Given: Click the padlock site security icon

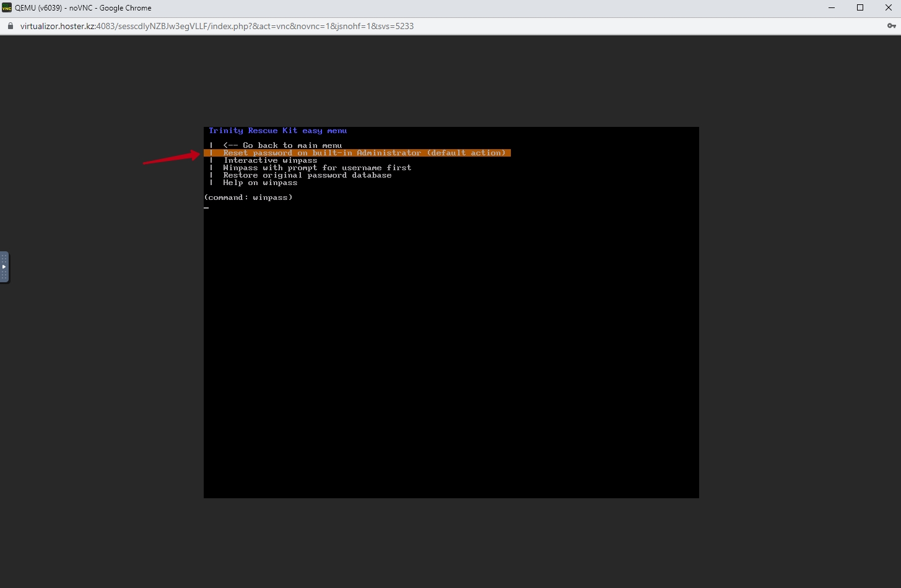Looking at the screenshot, I should [x=10, y=26].
